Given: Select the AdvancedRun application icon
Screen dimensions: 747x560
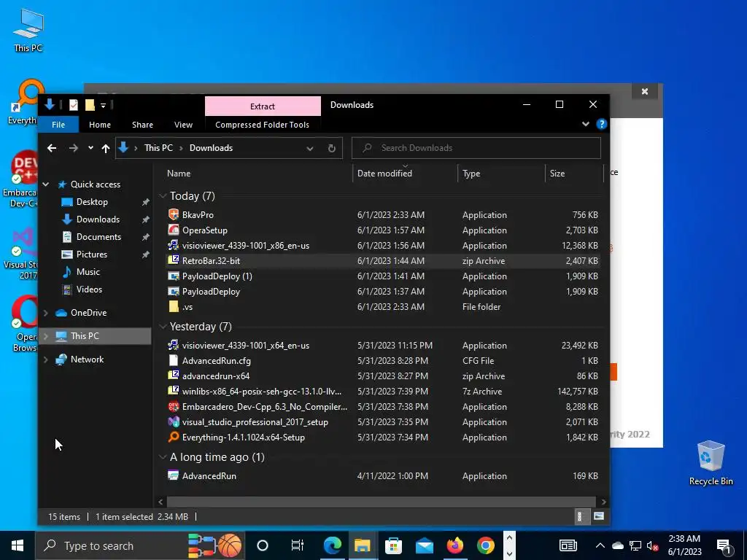Looking at the screenshot, I should 174,475.
